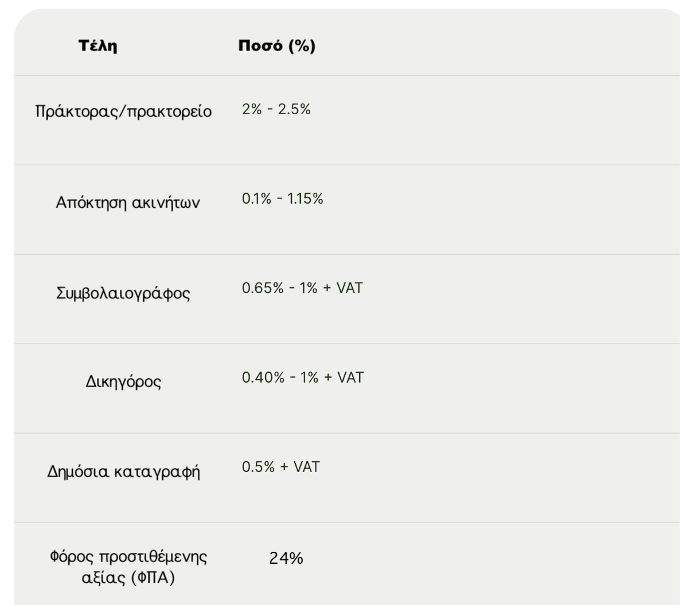Select the 'Πράκτορας/πρακτορείο' row label

pyautogui.click(x=123, y=111)
